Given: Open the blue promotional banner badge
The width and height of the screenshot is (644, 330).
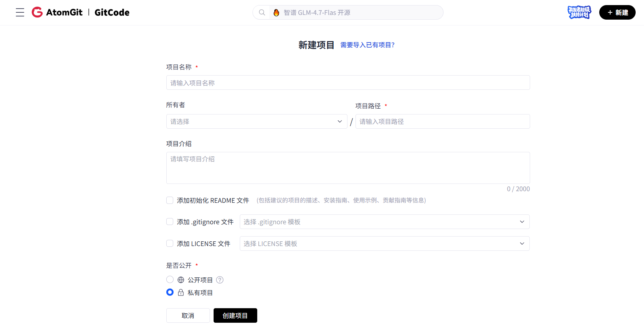Looking at the screenshot, I should (580, 12).
